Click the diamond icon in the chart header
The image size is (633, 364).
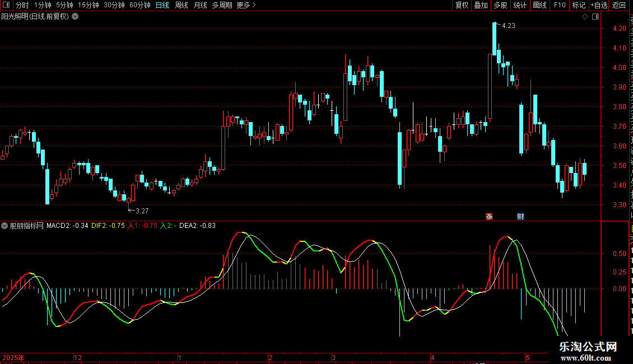[585, 17]
